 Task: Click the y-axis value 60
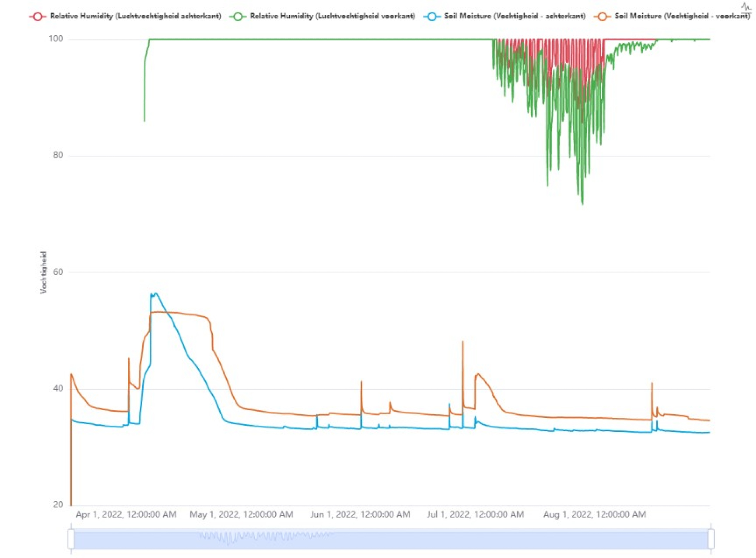[x=58, y=272]
